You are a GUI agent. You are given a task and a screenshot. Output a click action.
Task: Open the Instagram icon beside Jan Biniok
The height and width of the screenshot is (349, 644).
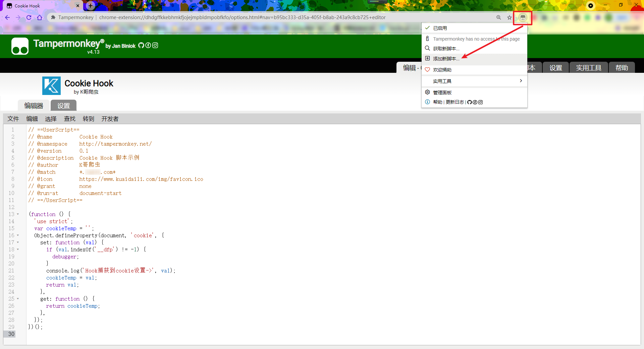pyautogui.click(x=155, y=45)
